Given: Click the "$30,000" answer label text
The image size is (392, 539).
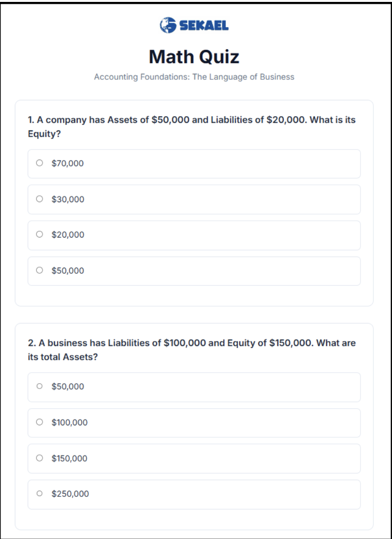Looking at the screenshot, I should coord(67,199).
